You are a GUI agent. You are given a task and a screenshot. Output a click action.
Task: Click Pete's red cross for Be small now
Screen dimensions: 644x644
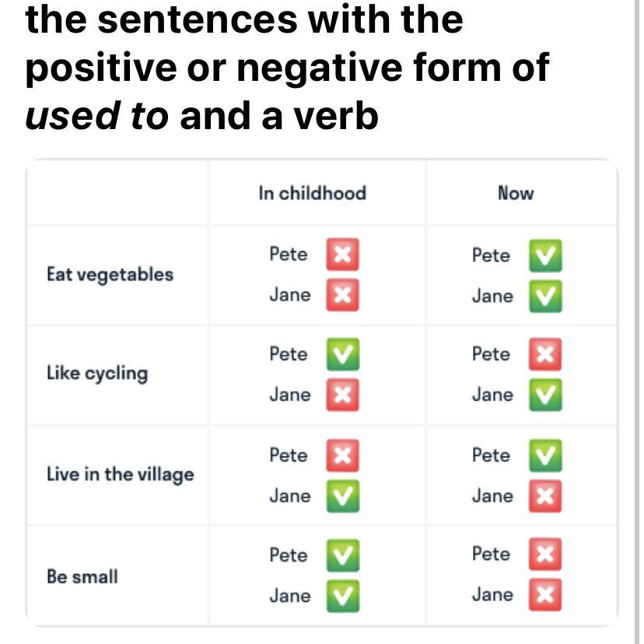[545, 554]
